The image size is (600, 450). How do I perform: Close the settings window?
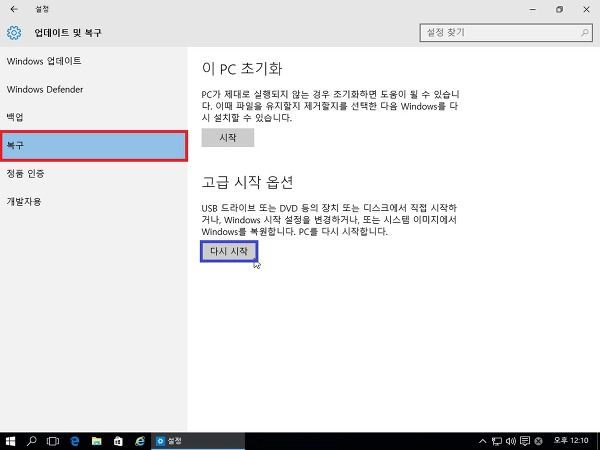[586, 10]
